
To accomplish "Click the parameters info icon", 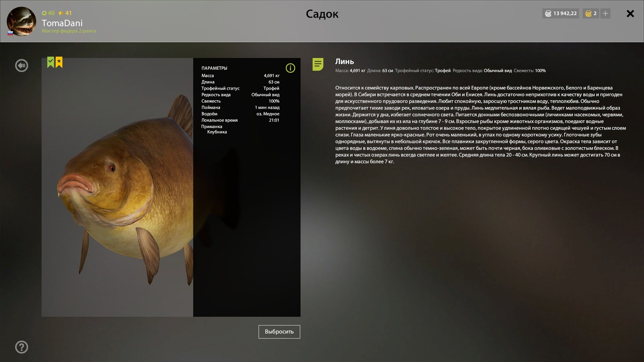I will point(290,68).
